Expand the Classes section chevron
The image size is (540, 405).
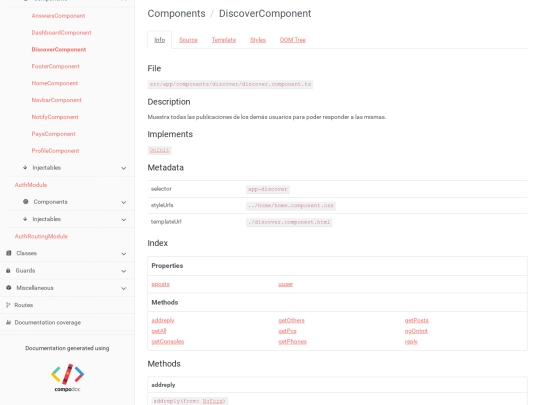124,254
